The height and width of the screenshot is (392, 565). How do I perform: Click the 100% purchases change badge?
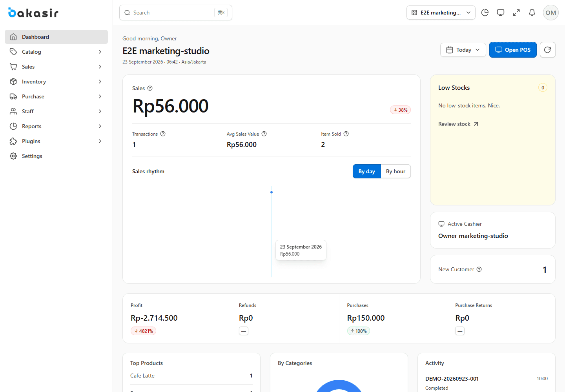tap(359, 331)
